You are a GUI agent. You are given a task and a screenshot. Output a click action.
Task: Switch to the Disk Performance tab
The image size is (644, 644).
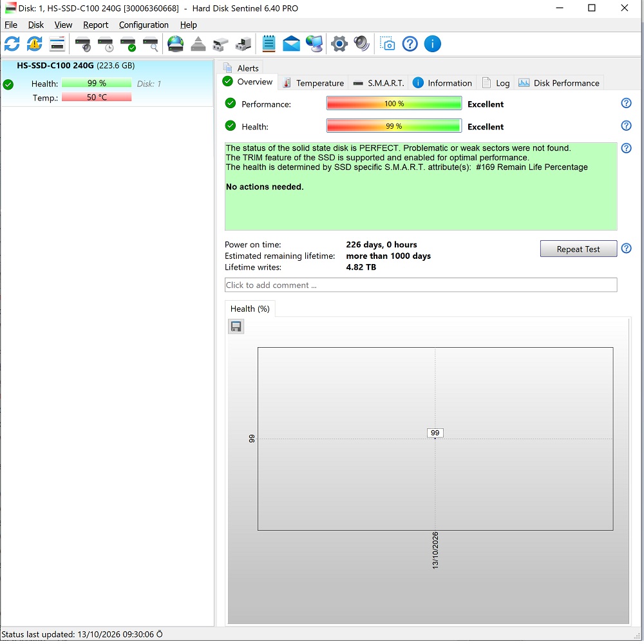[559, 83]
